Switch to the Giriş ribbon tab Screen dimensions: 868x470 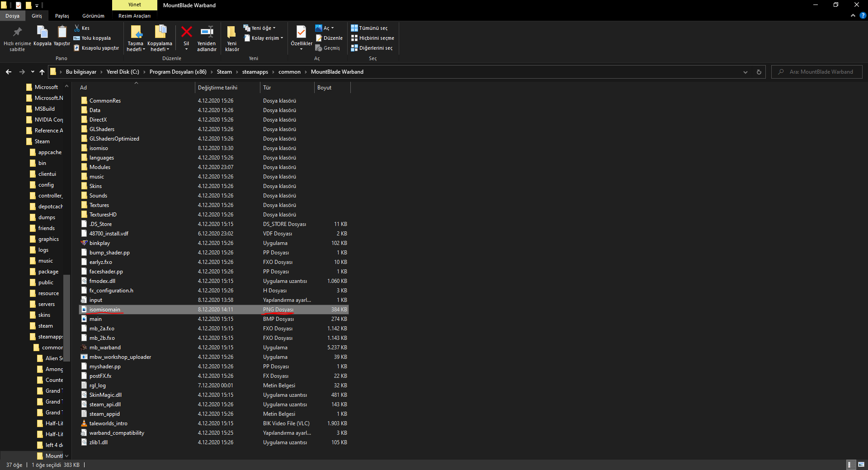point(37,16)
